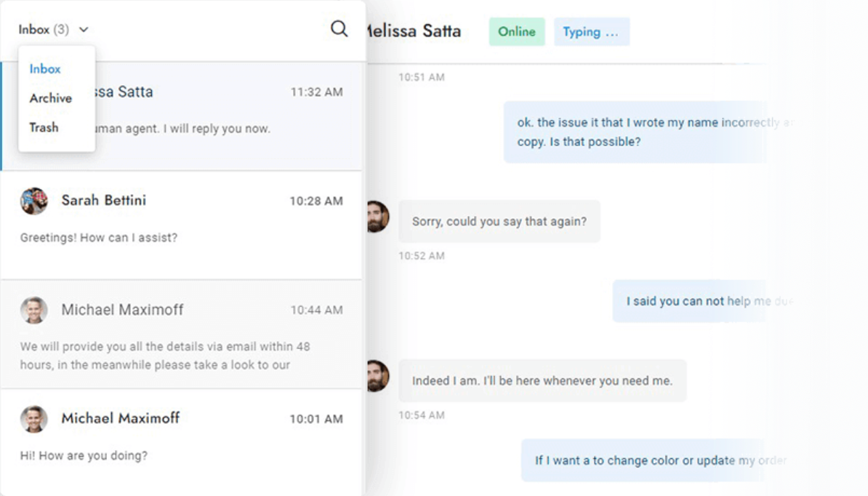Screen dimensions: 868x496
Task: Open Michael Maximoff's 10:44 AM conversation
Action: pyautogui.click(x=182, y=334)
